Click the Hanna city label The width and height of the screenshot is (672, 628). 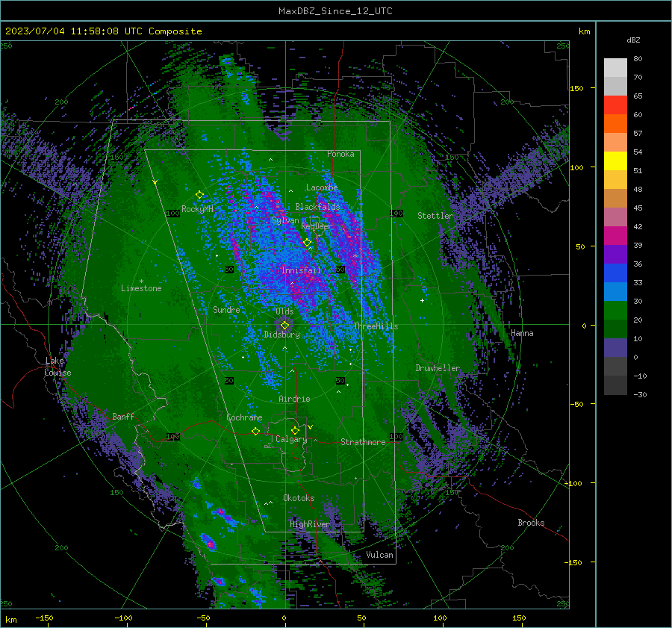click(522, 333)
